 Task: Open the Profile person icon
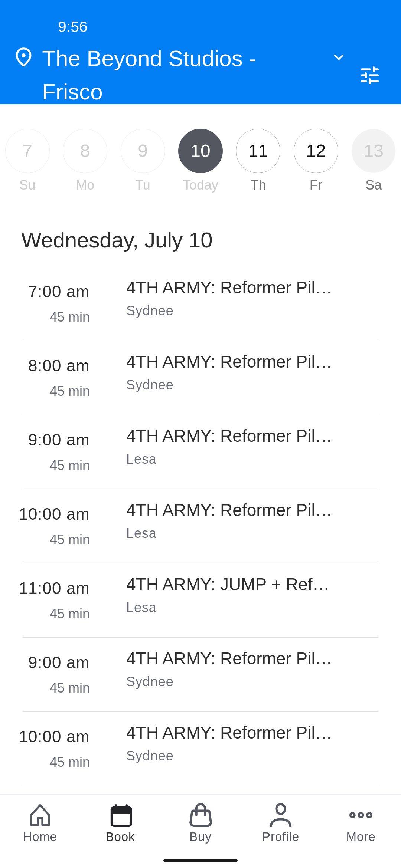[281, 815]
